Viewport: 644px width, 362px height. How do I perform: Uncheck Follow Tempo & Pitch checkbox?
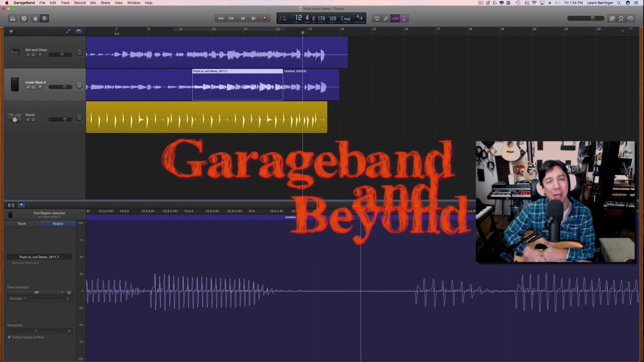(x=9, y=337)
